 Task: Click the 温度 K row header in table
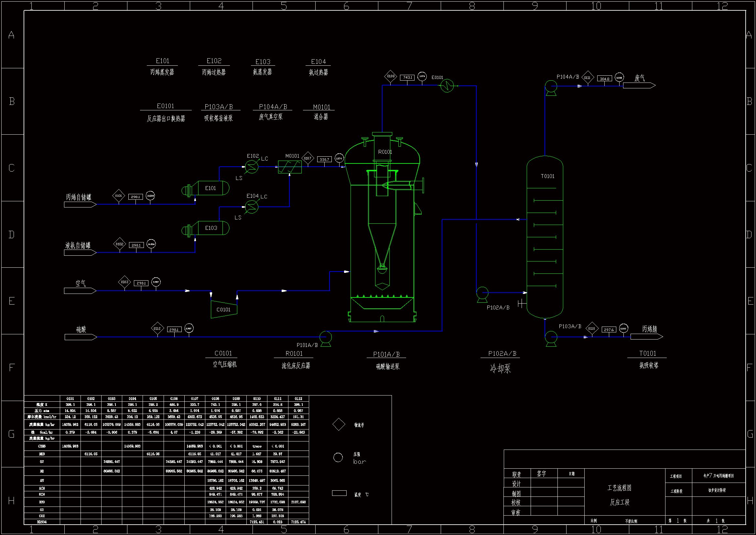42,405
